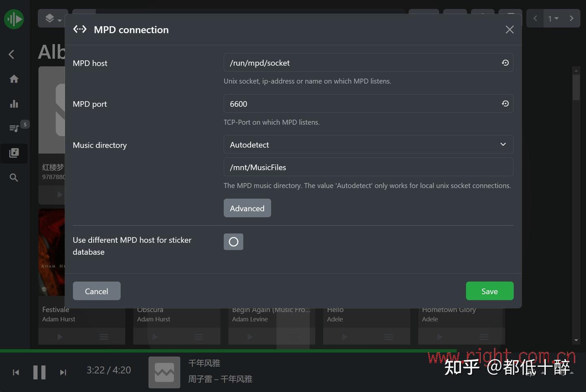Viewport: 586px width, 392px height.
Task: Play the Festivale album
Action: click(x=60, y=337)
